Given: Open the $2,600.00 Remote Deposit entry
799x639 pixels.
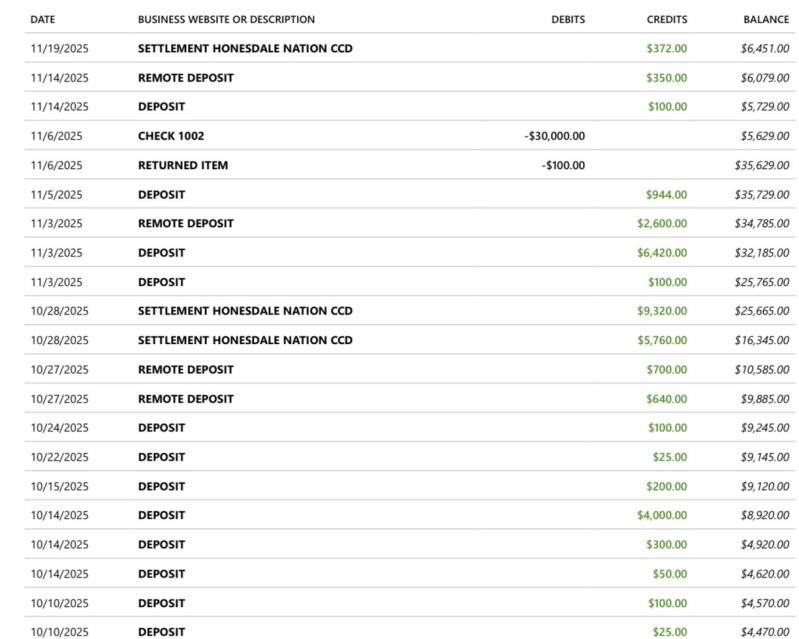Looking at the screenshot, I should (186, 223).
